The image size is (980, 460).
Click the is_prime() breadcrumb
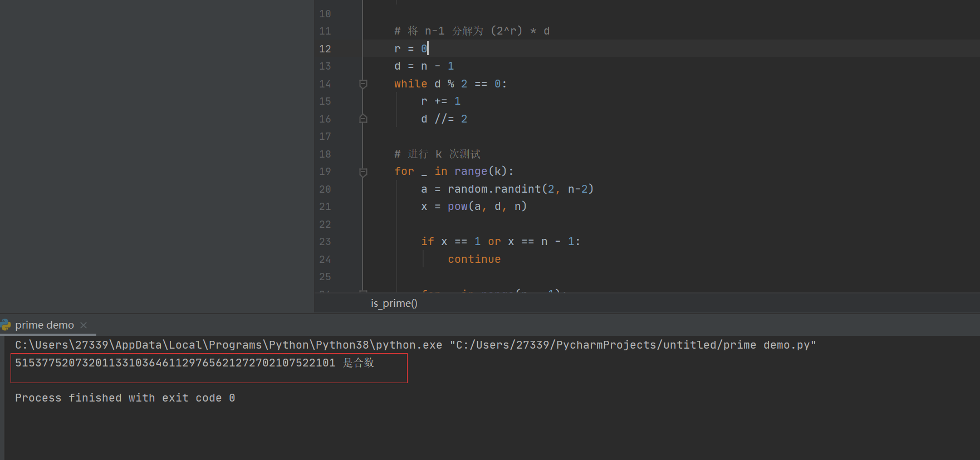[394, 304]
